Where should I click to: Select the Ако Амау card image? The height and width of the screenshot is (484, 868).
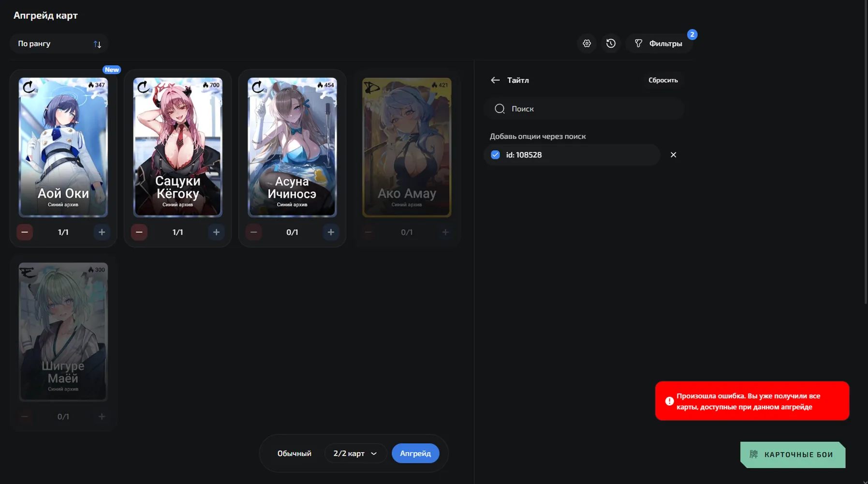tap(407, 147)
